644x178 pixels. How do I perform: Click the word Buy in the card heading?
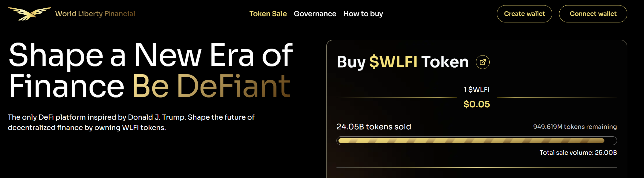click(x=351, y=62)
